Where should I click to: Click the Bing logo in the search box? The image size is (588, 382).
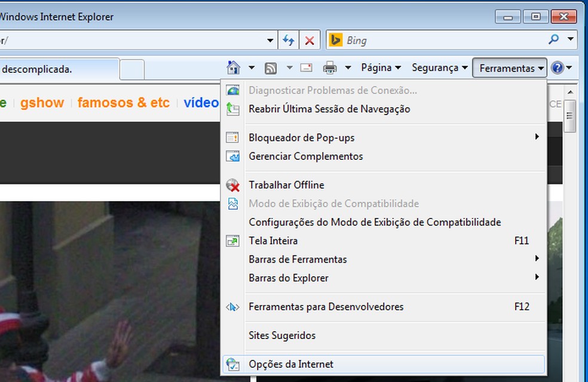(337, 39)
